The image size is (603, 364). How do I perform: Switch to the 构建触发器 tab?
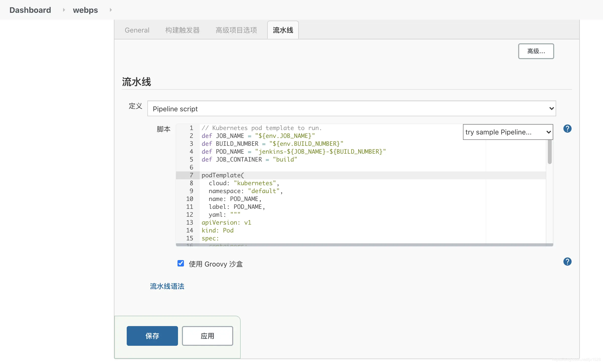(x=182, y=30)
